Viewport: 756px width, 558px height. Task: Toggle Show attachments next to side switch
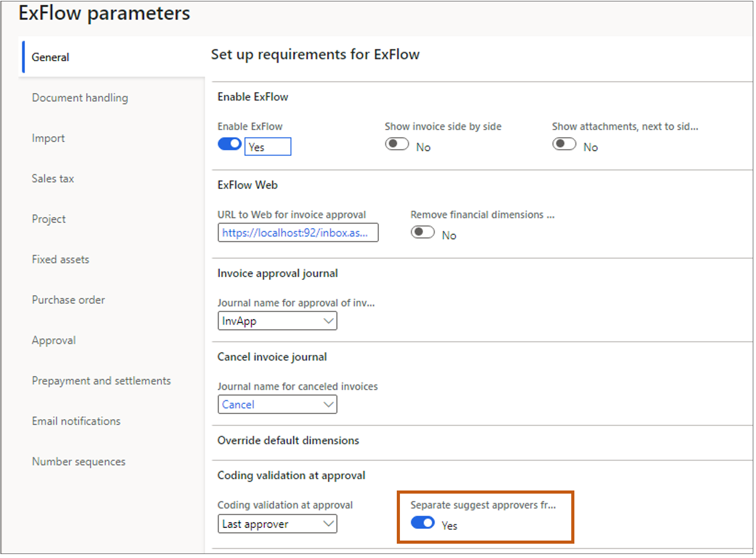[x=564, y=144]
